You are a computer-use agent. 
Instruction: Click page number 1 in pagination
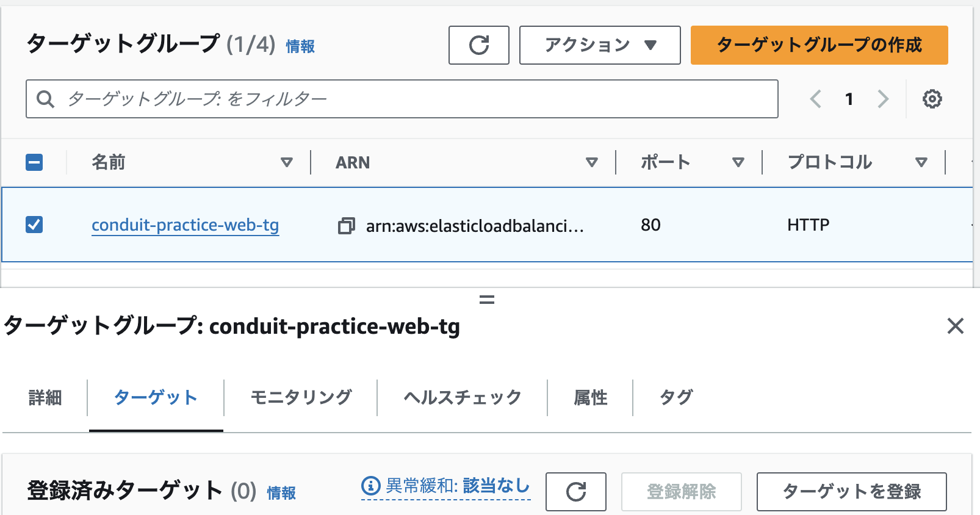849,98
